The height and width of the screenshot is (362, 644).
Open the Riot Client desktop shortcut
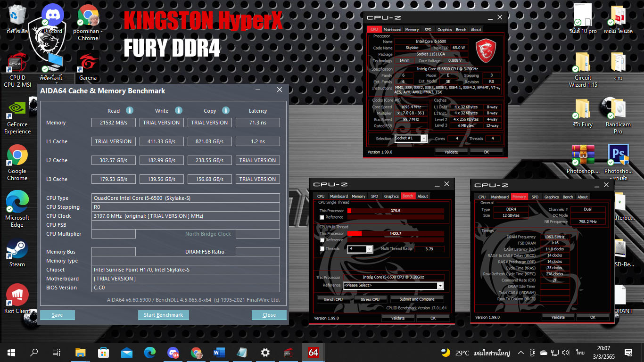[17, 299]
